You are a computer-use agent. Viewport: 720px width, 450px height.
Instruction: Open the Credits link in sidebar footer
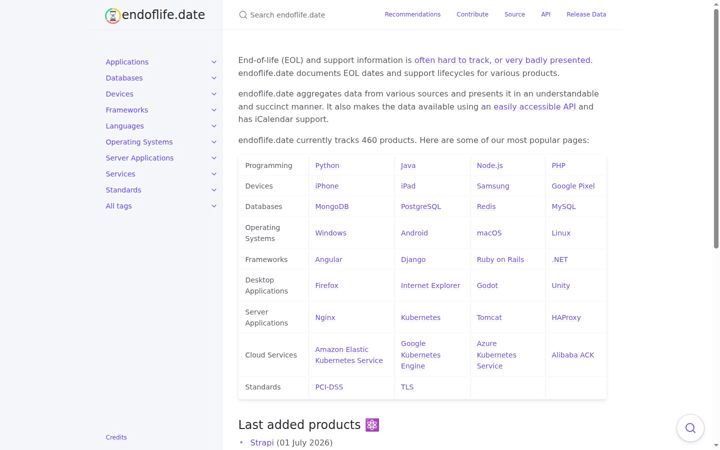pos(116,437)
